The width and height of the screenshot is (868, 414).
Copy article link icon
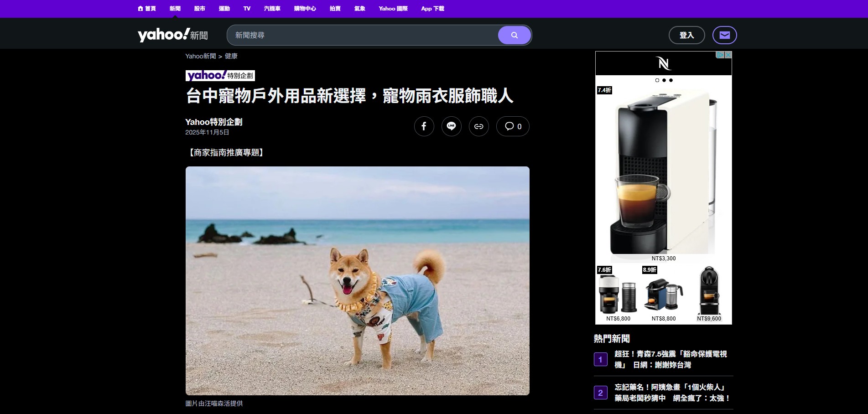pos(478,126)
